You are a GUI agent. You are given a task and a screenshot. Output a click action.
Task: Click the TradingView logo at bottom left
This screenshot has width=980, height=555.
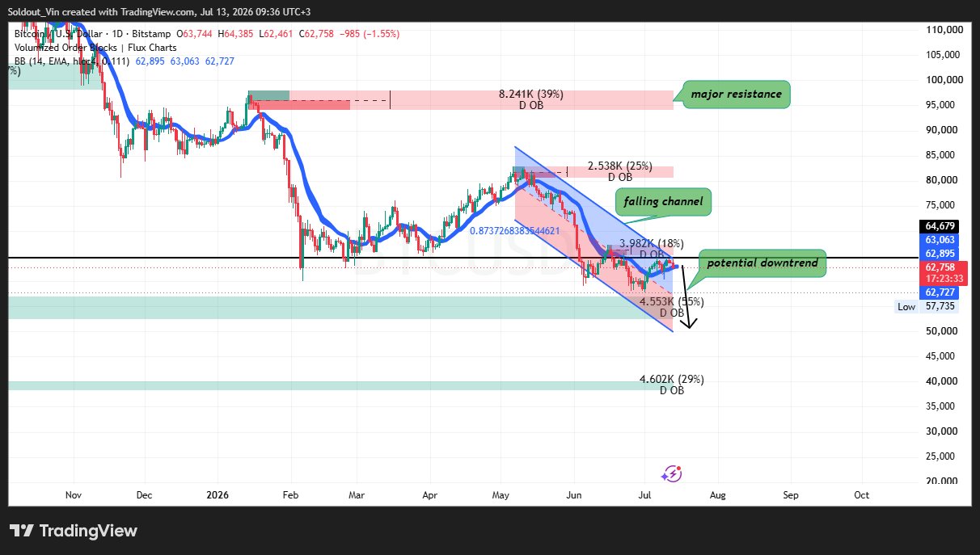pos(74,531)
